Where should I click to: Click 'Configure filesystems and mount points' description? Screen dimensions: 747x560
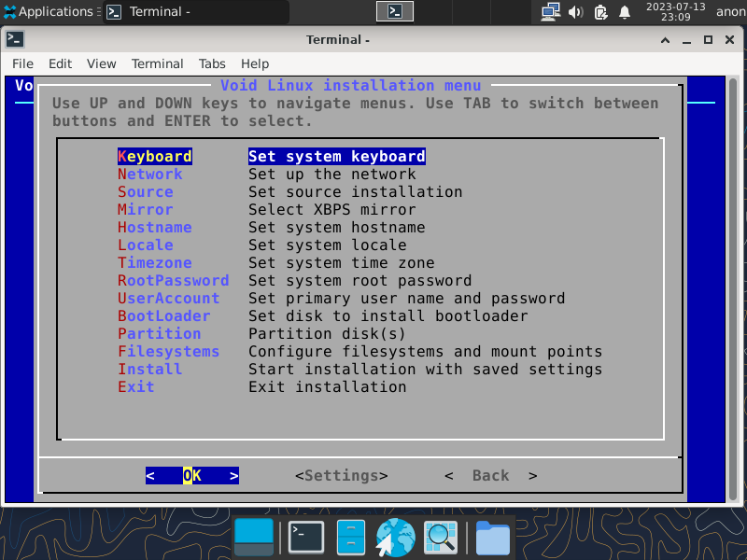[x=426, y=352]
